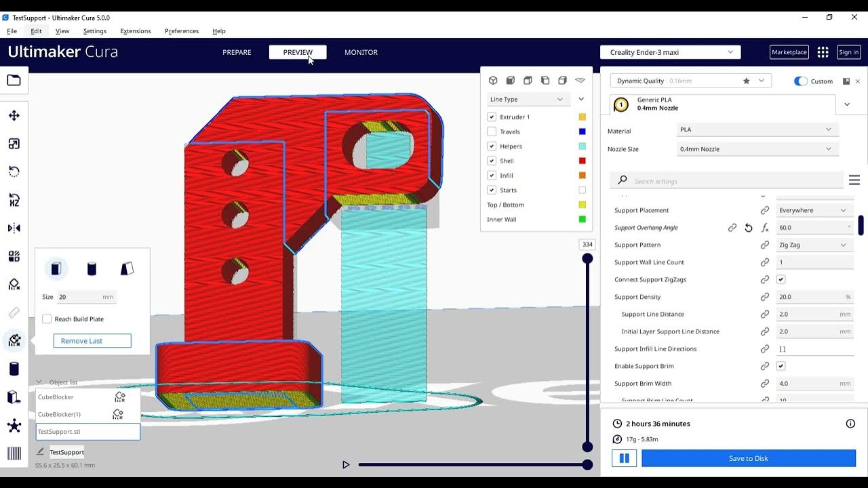The image size is (868, 488).
Task: Switch to left side view camera
Action: pos(545,80)
